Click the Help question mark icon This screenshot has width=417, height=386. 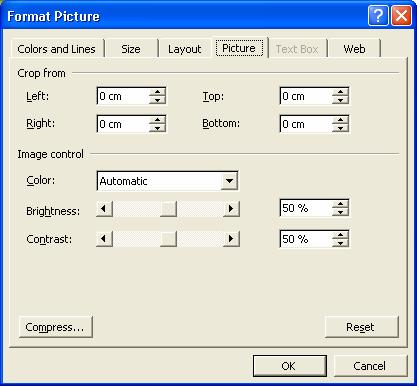point(378,16)
